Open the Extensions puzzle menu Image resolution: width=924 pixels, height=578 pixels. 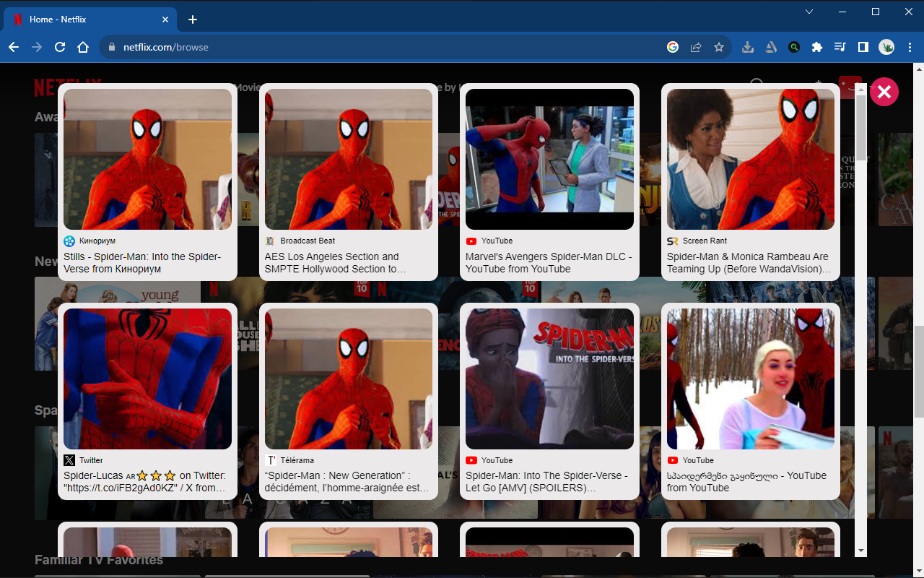[x=817, y=47]
